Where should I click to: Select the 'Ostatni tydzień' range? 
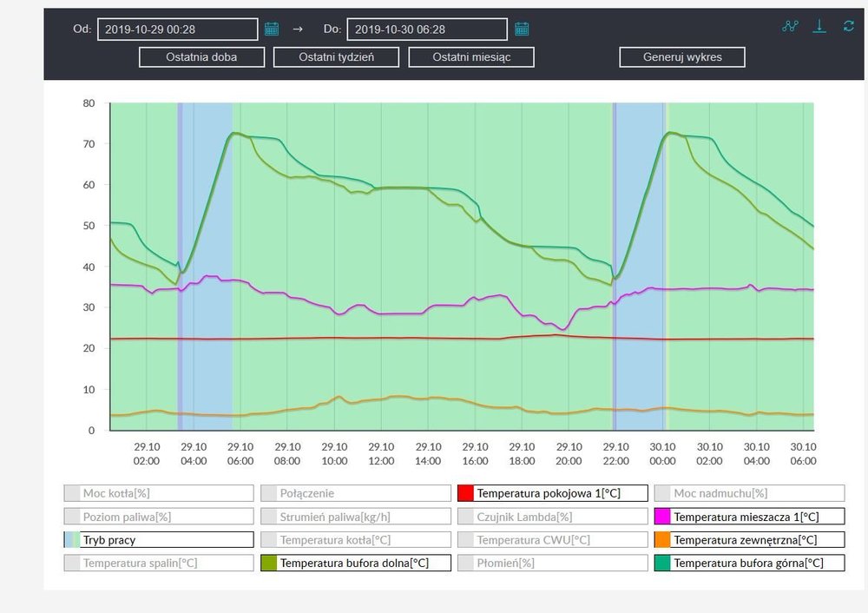click(x=336, y=57)
